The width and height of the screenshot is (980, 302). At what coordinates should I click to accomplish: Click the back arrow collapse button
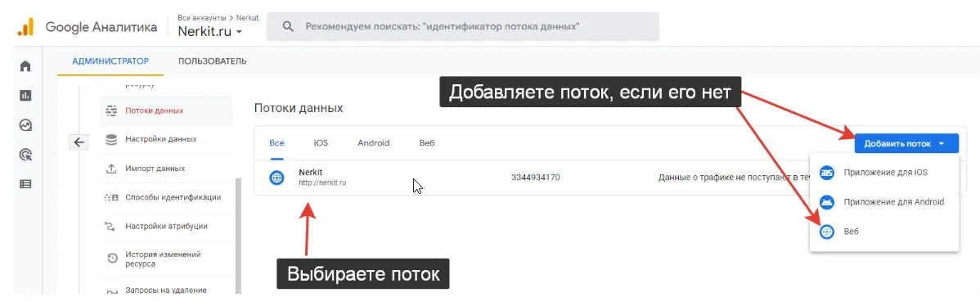point(79,142)
